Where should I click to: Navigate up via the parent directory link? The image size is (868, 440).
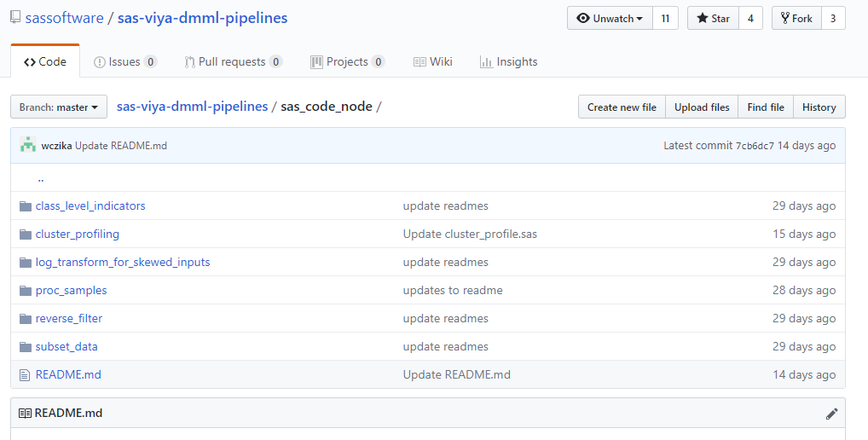[x=41, y=179]
